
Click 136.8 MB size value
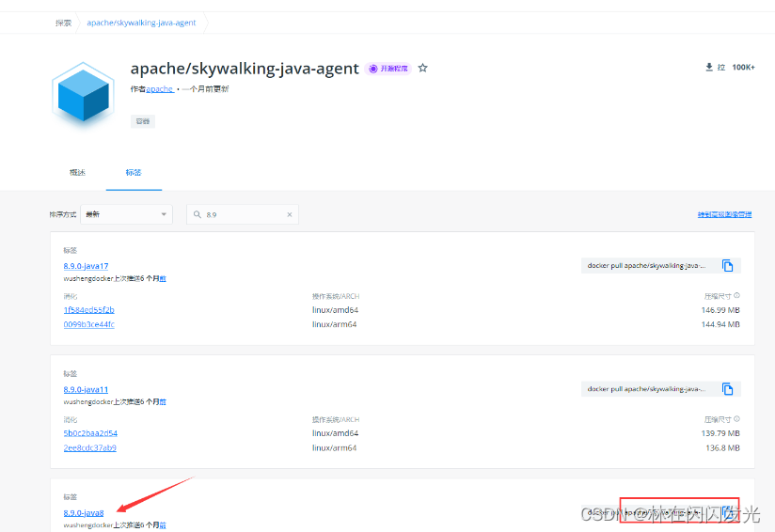tap(722, 448)
